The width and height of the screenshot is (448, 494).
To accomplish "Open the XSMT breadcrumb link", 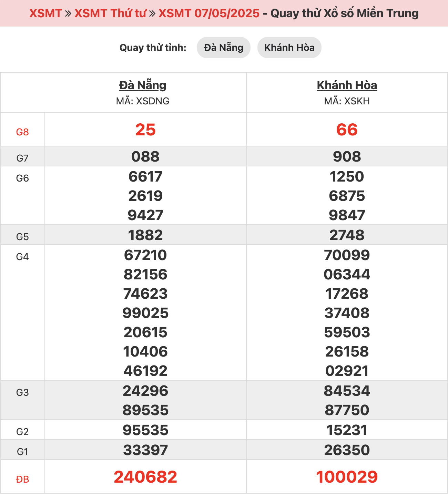I will click(x=45, y=13).
